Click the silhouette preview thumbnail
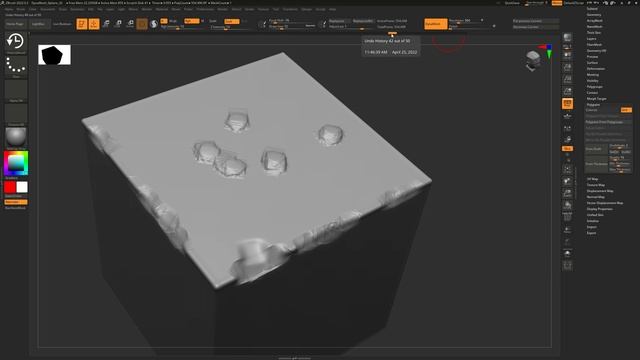Image resolution: width=640 pixels, height=360 pixels. tap(54, 55)
